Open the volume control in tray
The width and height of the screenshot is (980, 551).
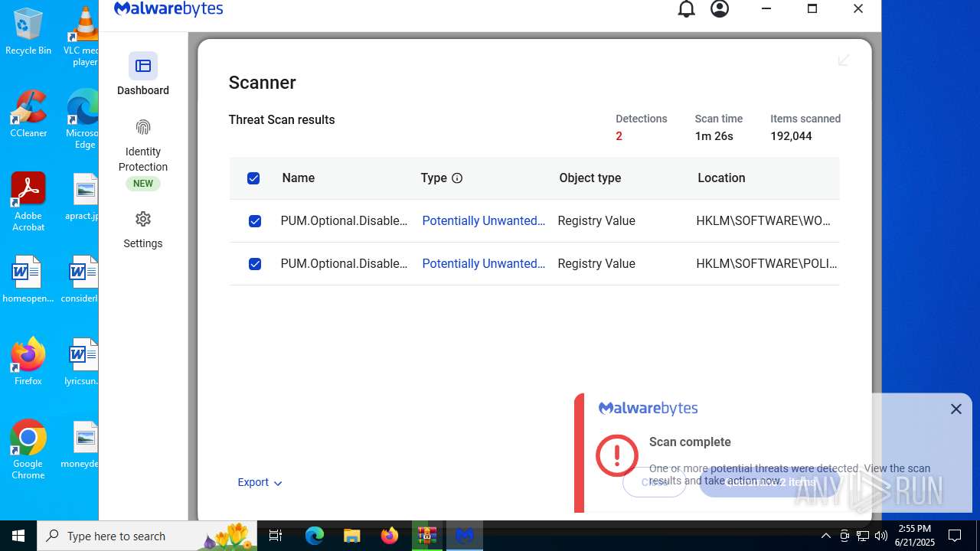pos(881,536)
